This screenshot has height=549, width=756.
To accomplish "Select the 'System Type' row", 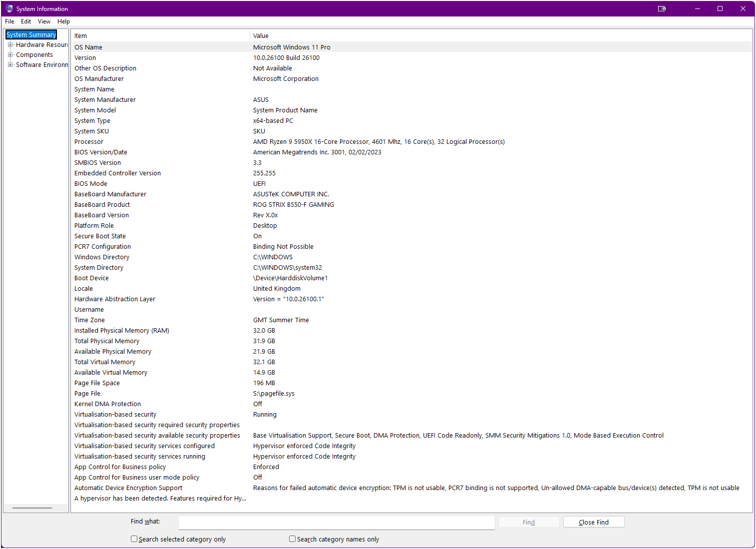I will click(x=411, y=120).
